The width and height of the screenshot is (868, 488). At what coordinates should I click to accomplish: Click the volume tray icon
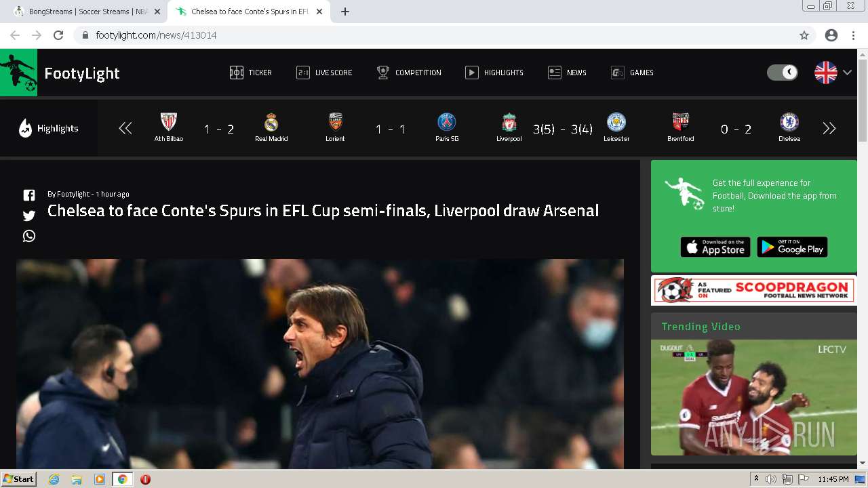771,479
